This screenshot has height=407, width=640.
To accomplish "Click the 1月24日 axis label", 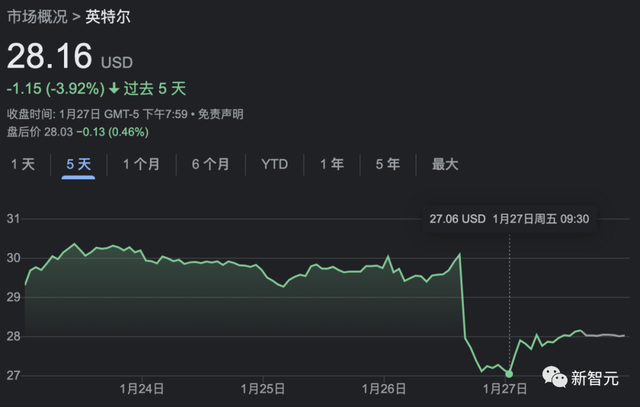I will [x=142, y=389].
